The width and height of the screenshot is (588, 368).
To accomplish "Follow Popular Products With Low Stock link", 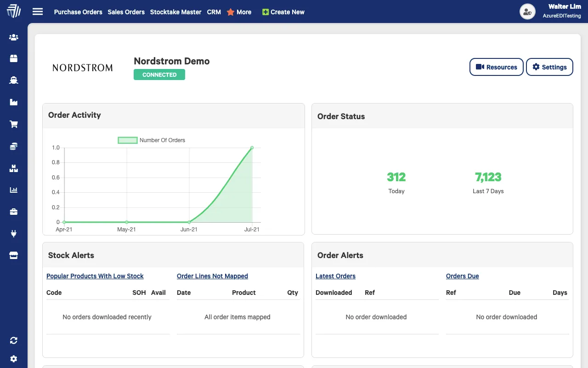I will pyautogui.click(x=95, y=276).
